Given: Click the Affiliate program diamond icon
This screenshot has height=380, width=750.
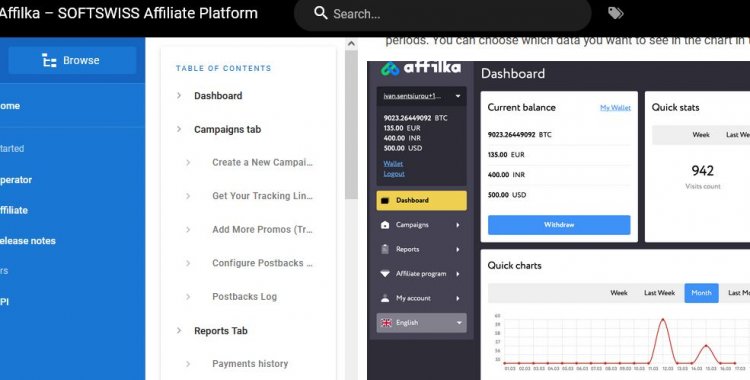Looking at the screenshot, I should click(385, 274).
